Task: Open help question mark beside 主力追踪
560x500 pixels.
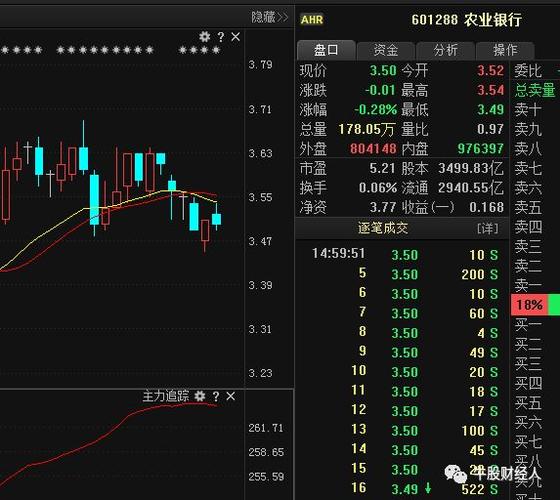Action: 216,396
